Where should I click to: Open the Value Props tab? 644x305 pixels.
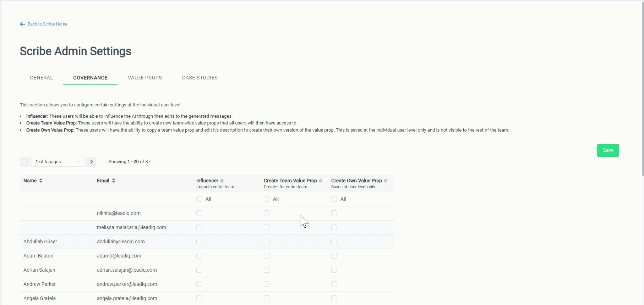coord(145,78)
